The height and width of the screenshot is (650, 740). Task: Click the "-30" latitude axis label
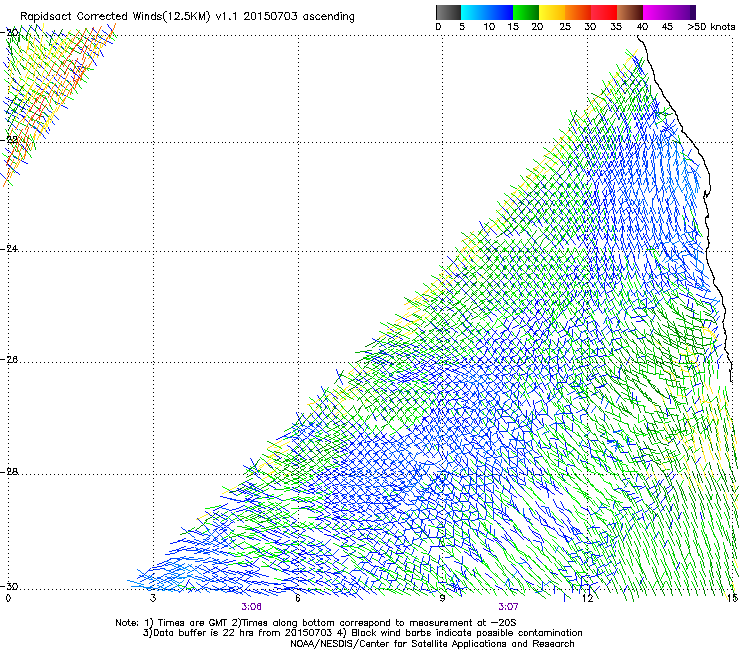pos(10,586)
